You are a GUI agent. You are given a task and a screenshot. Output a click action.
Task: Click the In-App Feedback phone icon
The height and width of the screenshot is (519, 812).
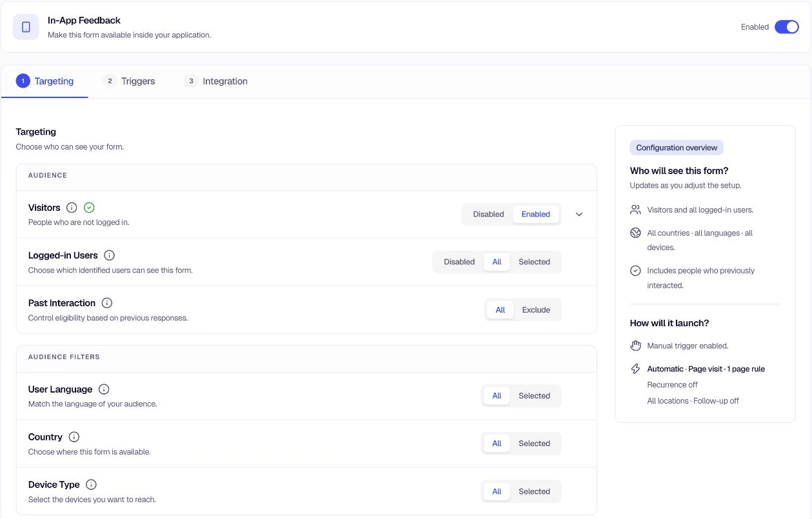tap(26, 27)
